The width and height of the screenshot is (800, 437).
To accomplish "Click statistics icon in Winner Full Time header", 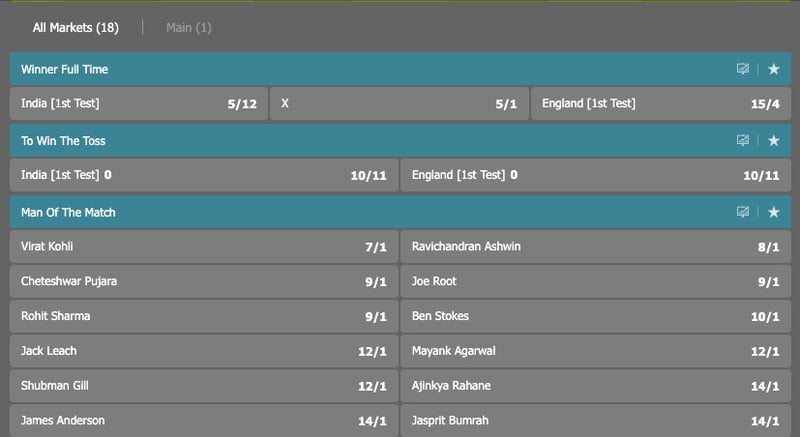I will pyautogui.click(x=743, y=69).
